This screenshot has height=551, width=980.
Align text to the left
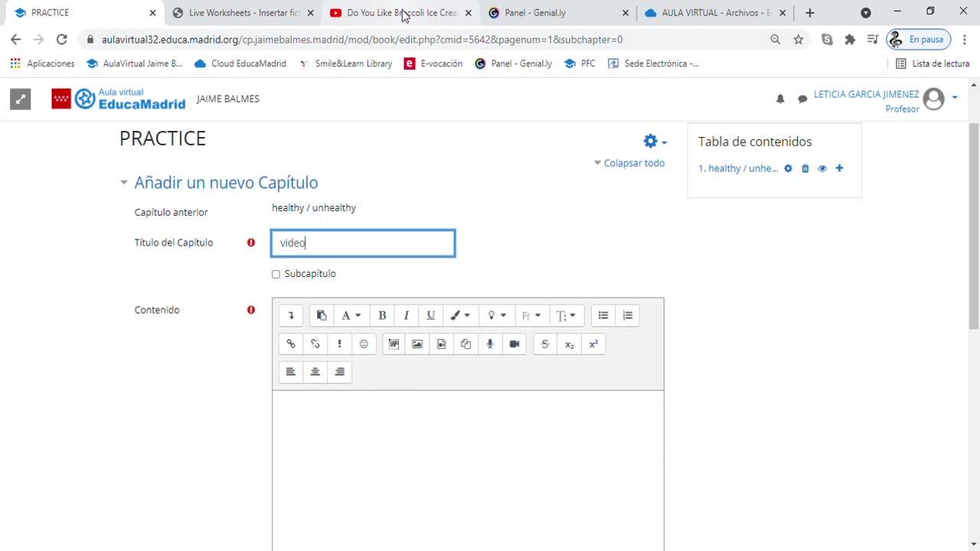tap(291, 372)
